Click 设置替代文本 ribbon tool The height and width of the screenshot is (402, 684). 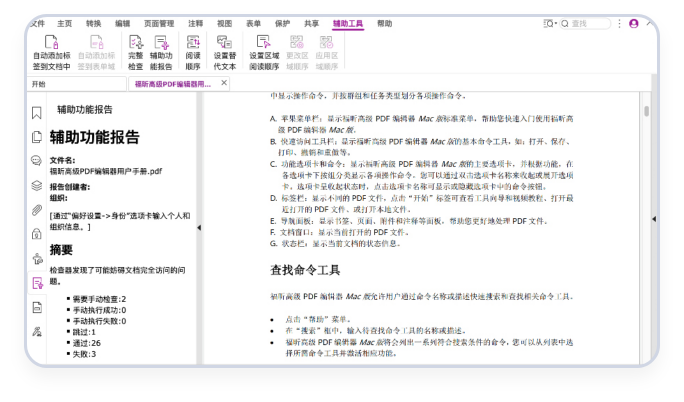(x=225, y=53)
